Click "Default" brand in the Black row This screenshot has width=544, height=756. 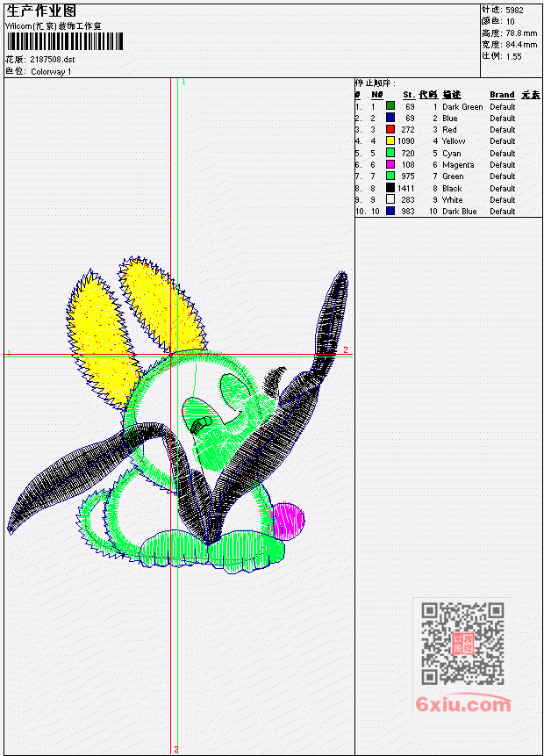coord(503,189)
